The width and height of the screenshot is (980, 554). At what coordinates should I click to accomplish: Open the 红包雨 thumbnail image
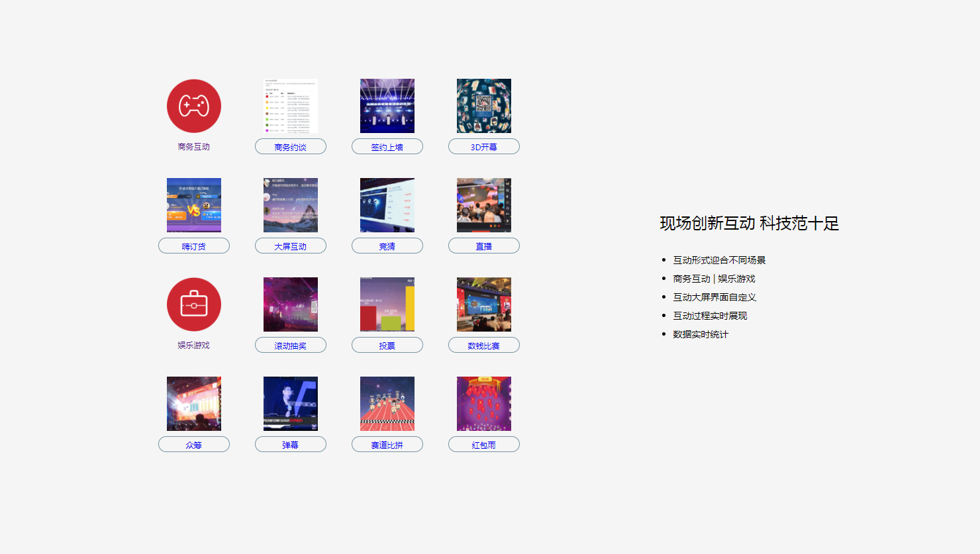click(484, 404)
